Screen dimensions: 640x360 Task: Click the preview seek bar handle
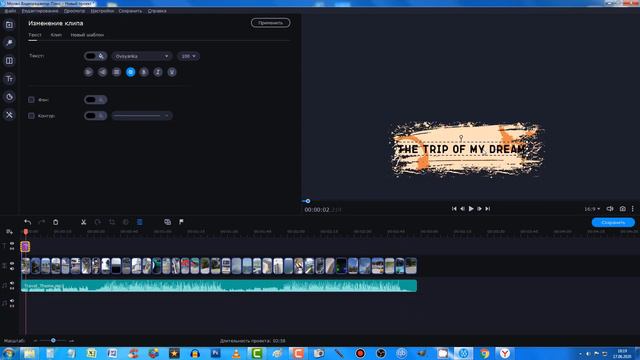coord(308,201)
